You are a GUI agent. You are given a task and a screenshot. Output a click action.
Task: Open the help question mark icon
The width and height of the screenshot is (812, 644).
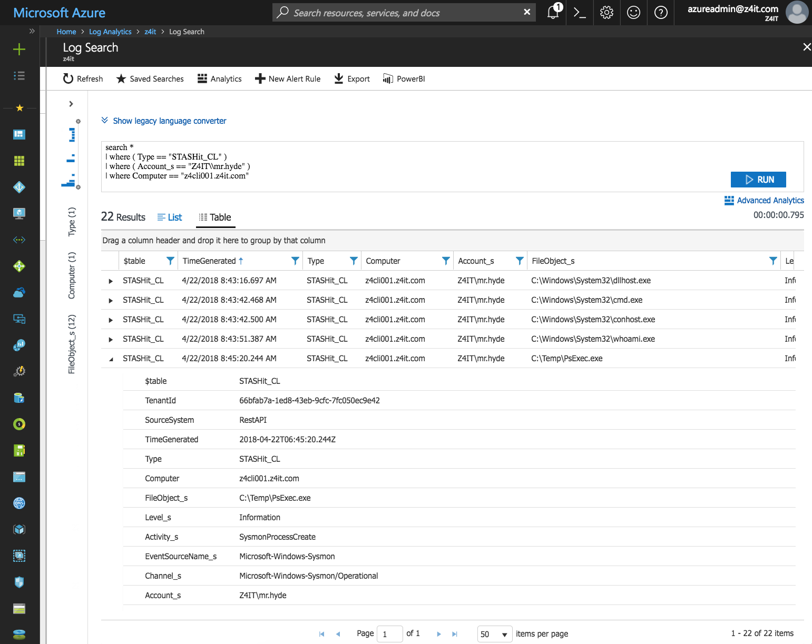pyautogui.click(x=661, y=13)
